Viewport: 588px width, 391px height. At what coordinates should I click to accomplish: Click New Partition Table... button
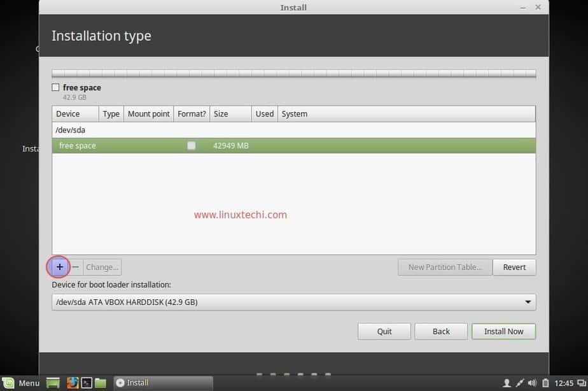pyautogui.click(x=445, y=267)
